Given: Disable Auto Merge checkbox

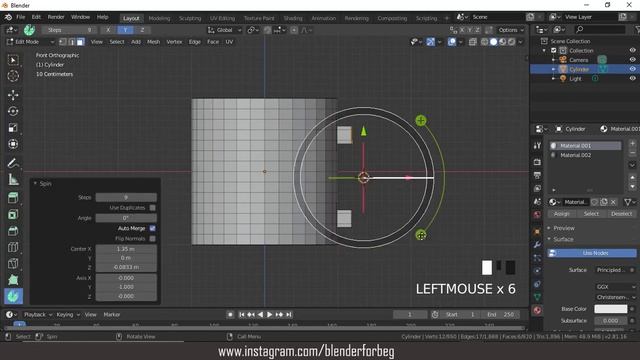Looking at the screenshot, I should [153, 228].
